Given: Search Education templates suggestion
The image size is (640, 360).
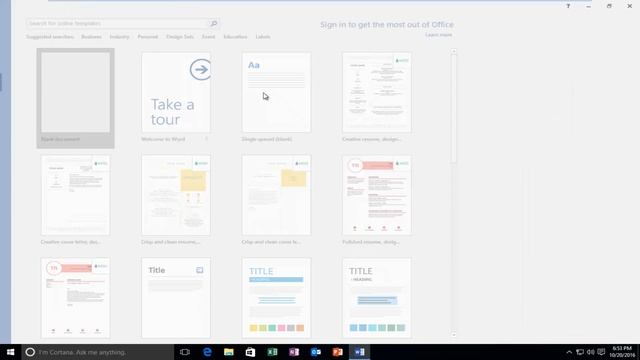Looking at the screenshot, I should point(236,37).
